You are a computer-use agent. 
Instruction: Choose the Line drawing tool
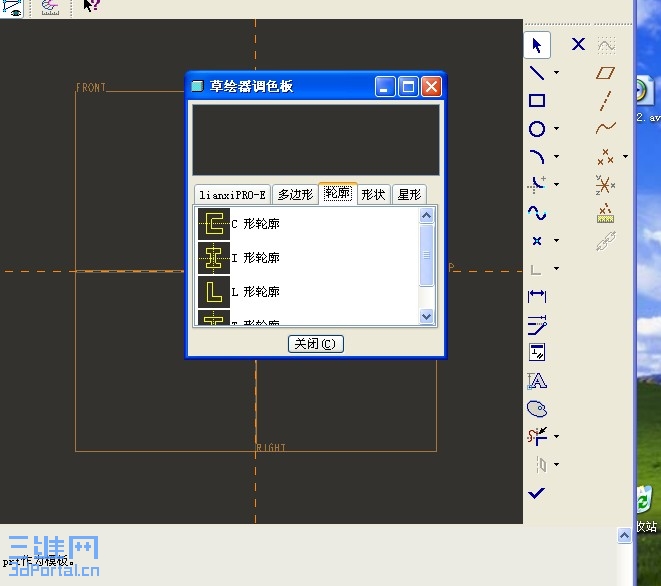click(537, 73)
